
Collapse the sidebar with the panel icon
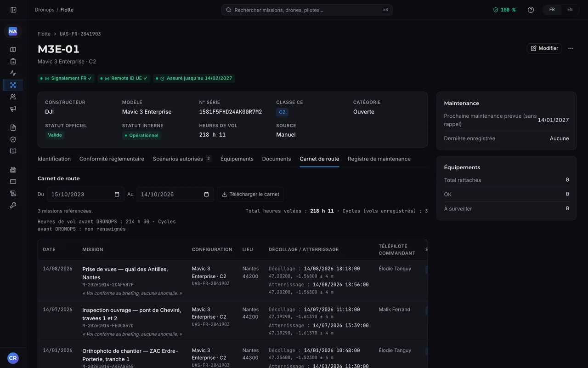pos(13,10)
